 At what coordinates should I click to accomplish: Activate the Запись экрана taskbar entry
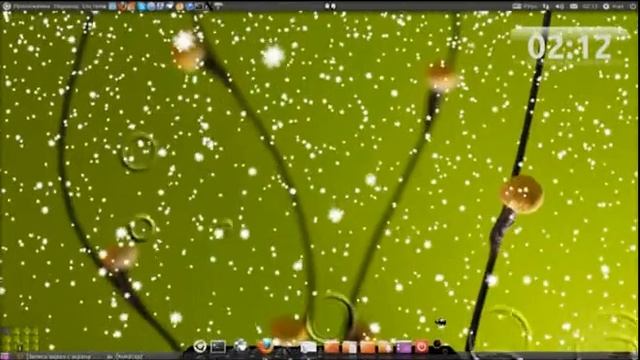(59, 356)
